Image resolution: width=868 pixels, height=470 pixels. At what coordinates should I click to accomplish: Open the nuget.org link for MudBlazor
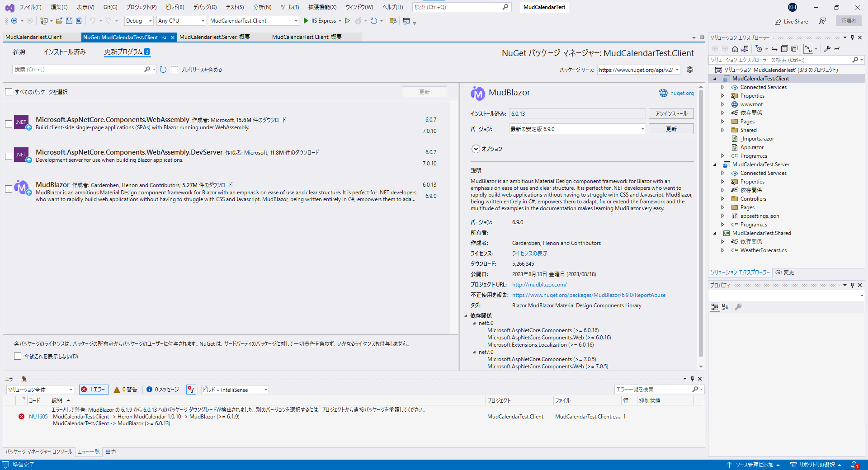coord(682,93)
